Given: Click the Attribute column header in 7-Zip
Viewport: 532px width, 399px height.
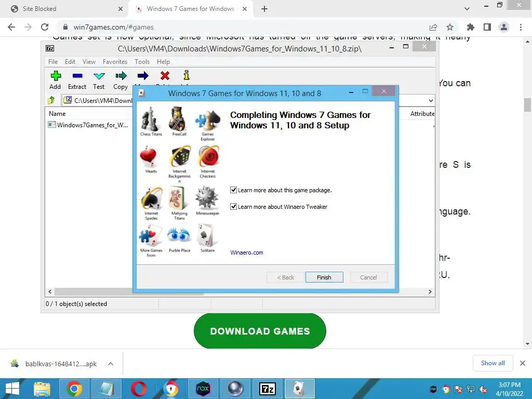Looking at the screenshot, I should (422, 114).
